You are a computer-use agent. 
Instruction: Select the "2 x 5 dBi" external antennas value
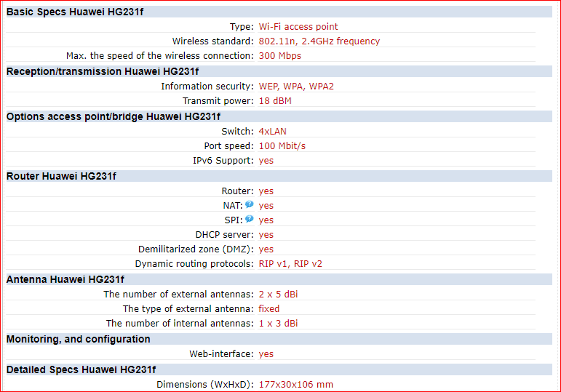278,294
